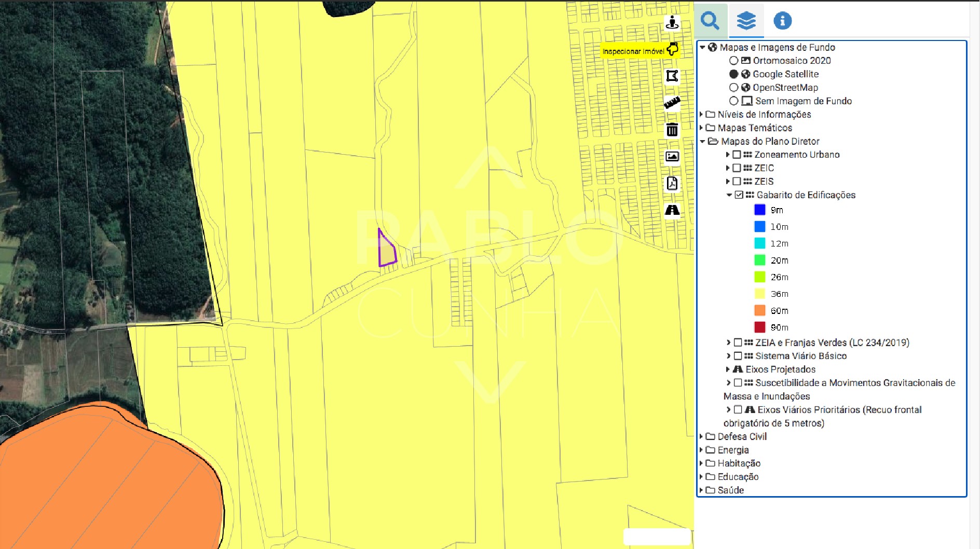Click the street view person icon

672,22
